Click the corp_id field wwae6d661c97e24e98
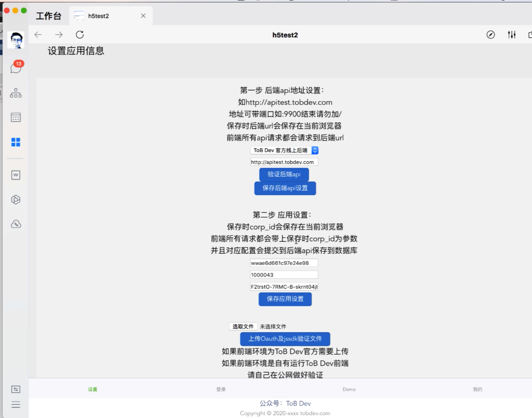This screenshot has width=532, height=418. [284, 263]
